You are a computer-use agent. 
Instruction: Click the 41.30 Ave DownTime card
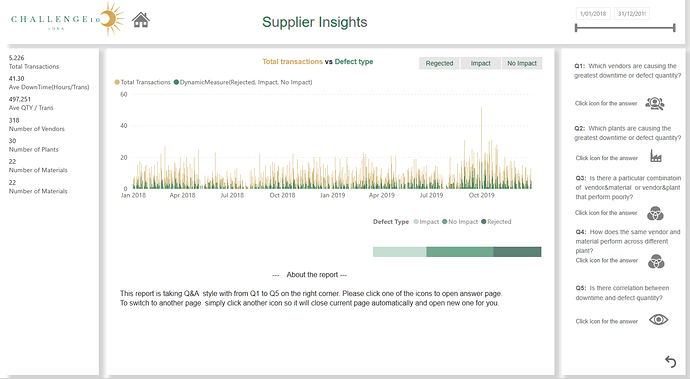point(49,83)
